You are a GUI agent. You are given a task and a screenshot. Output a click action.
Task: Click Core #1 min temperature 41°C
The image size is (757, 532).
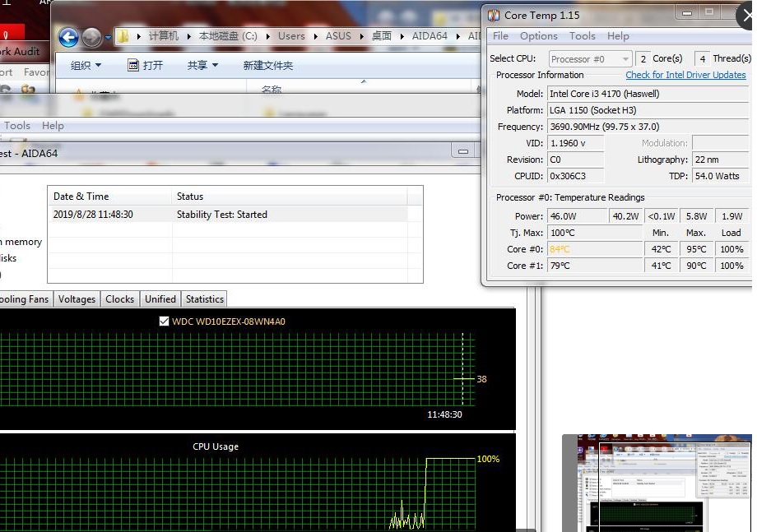click(x=661, y=266)
